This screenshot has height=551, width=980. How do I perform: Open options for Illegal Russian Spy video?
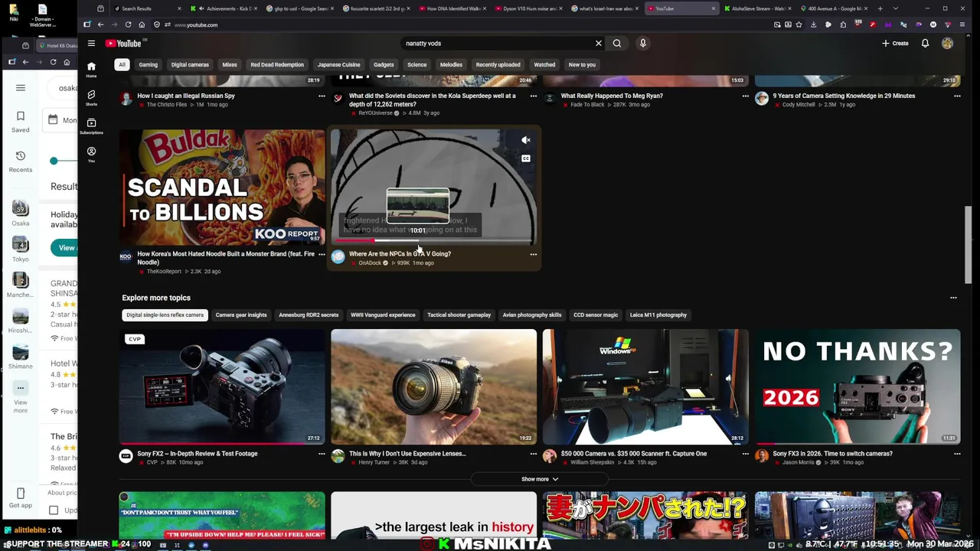tap(322, 96)
